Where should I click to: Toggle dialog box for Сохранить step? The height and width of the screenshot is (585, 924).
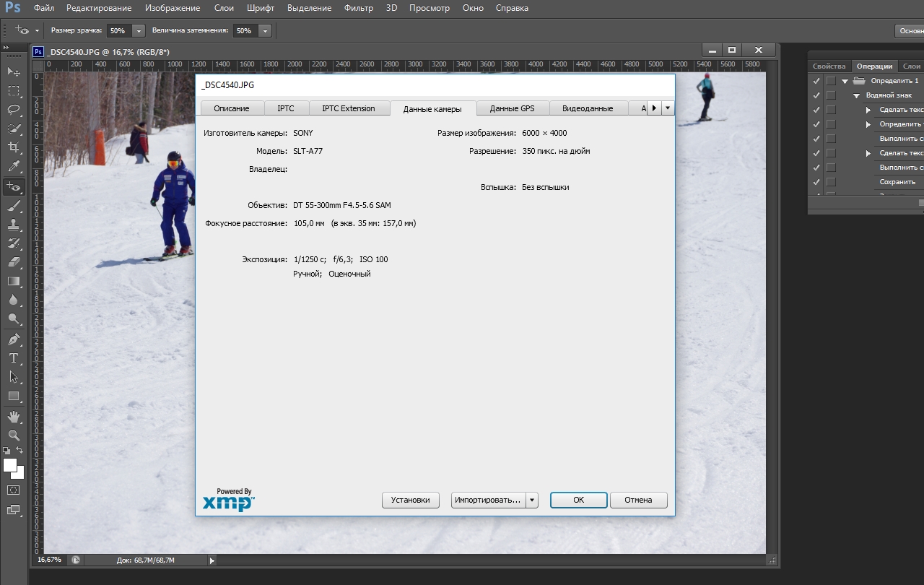click(831, 182)
